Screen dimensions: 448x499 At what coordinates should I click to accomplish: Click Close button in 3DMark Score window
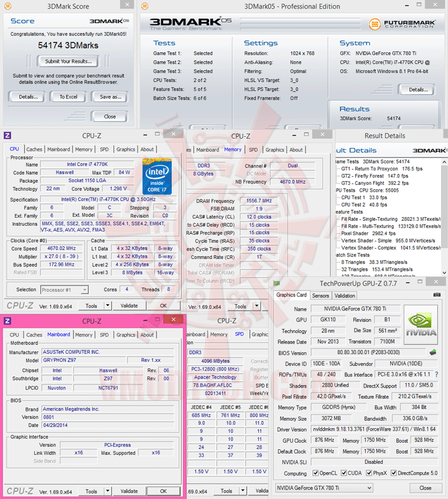(x=110, y=116)
